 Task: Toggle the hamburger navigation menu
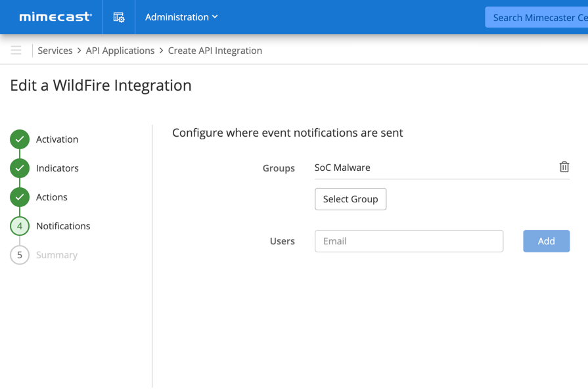[x=16, y=50]
